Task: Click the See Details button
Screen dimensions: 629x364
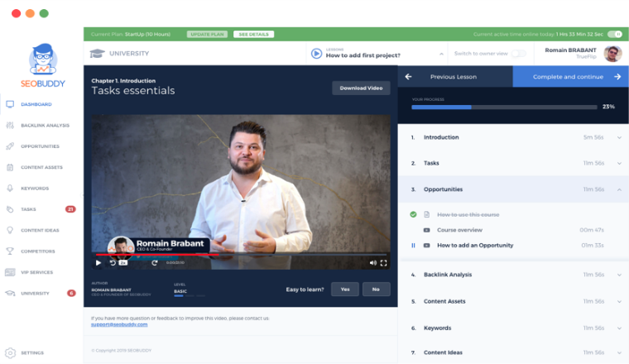Action: pos(253,34)
